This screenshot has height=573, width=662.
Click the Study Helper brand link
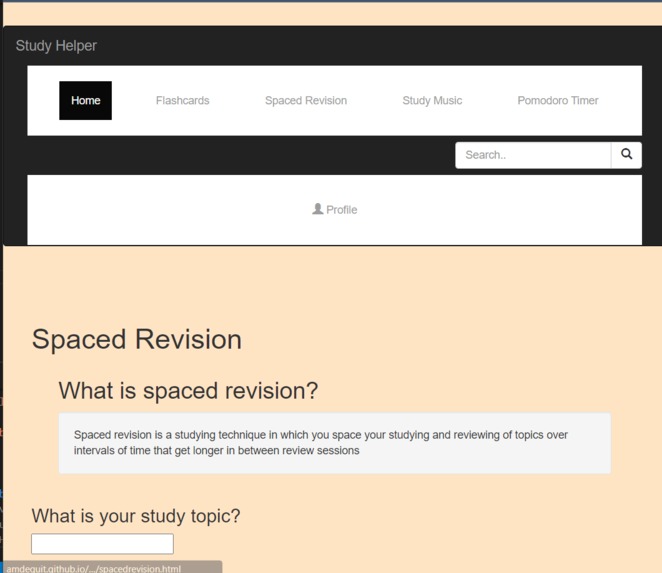[x=56, y=46]
